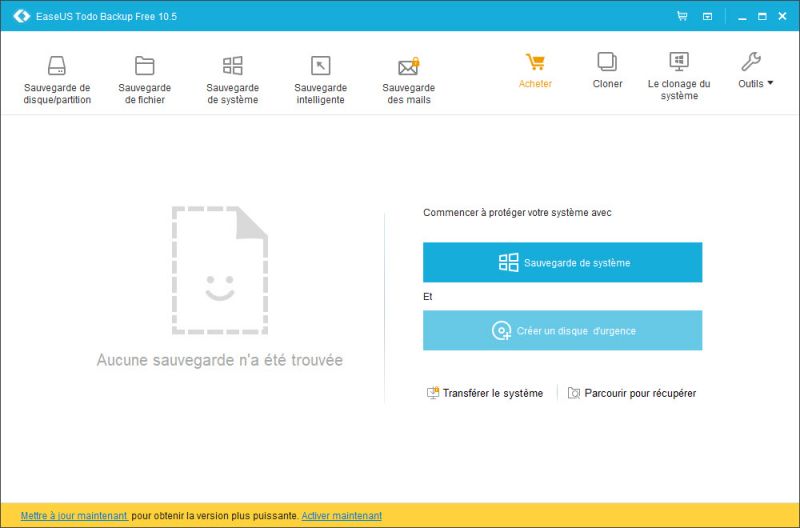Click the EaseUS logo icon
Screen dimensions: 800x528
pos(21,16)
